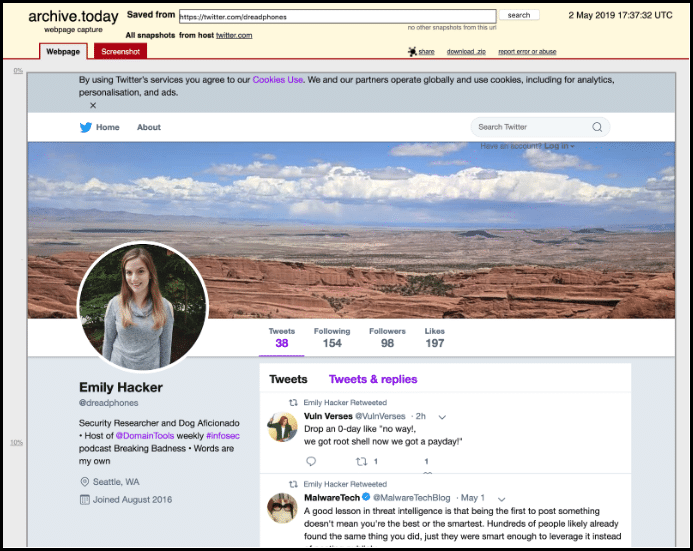Click the archive.today logo
This screenshot has height=551, width=693.
(x=73, y=16)
